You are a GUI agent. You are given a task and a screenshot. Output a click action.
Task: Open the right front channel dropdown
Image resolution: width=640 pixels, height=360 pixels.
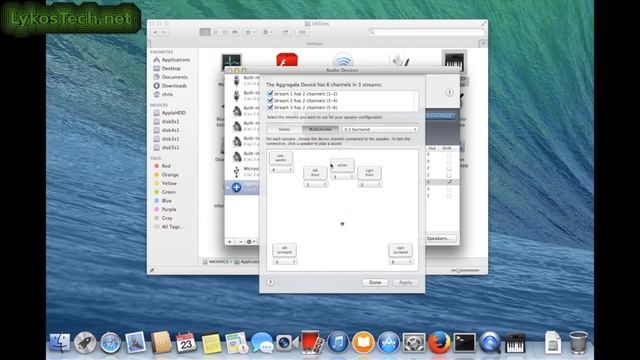click(370, 184)
